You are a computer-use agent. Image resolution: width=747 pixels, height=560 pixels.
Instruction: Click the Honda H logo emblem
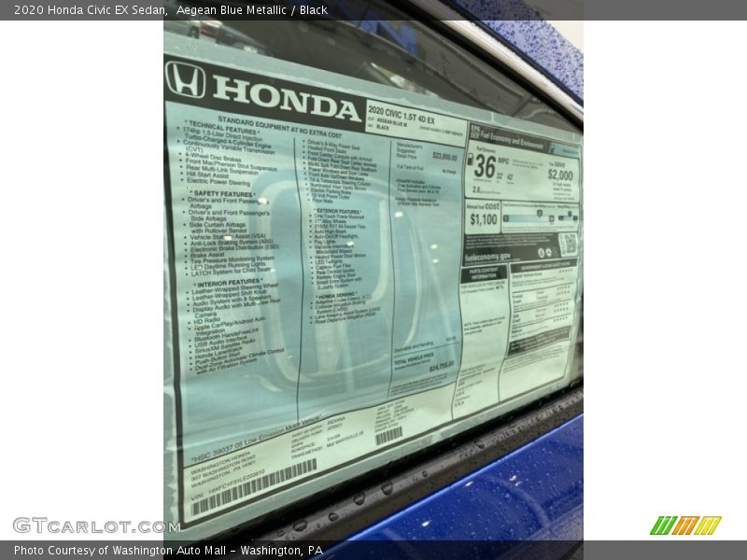185,78
